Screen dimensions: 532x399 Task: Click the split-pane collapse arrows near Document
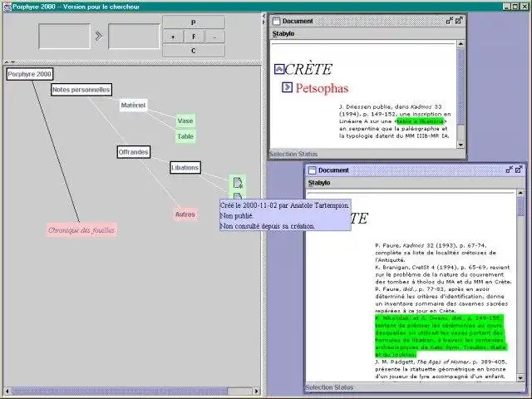click(264, 19)
